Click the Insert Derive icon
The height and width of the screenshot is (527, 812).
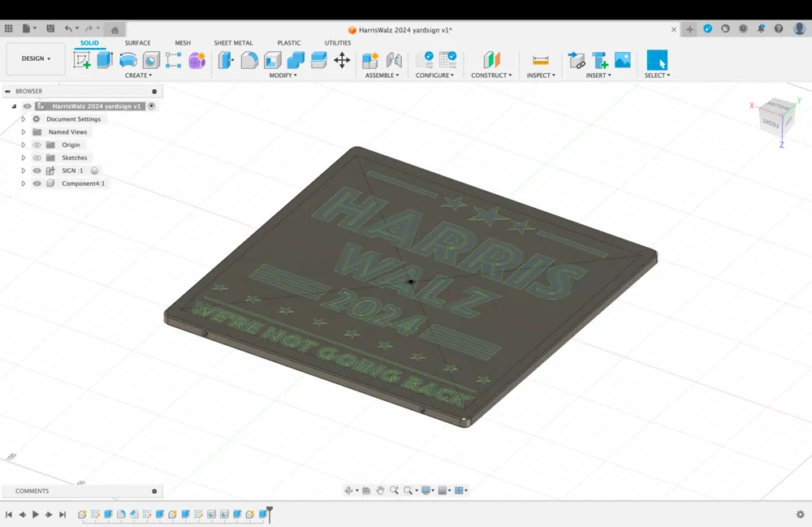pyautogui.click(x=577, y=60)
